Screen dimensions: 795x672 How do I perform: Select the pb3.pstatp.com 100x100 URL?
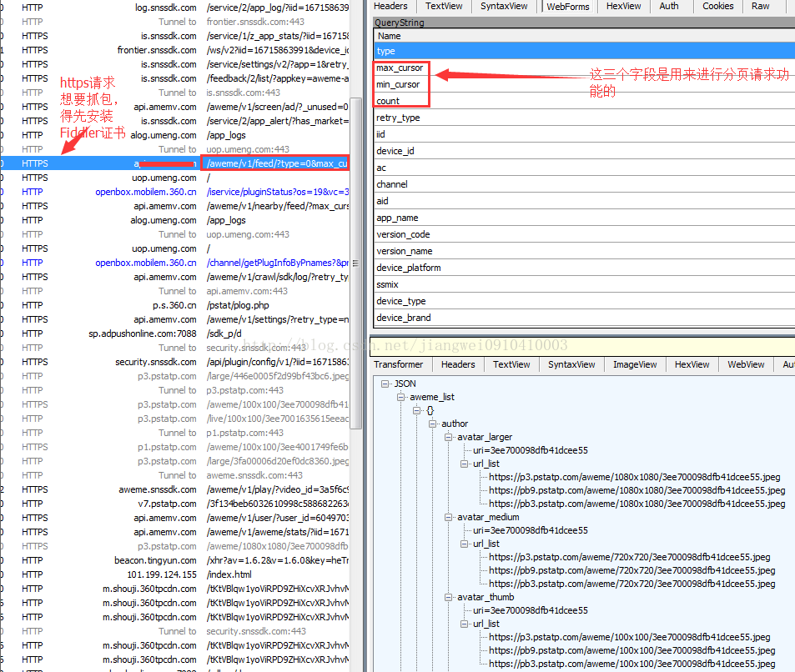click(631, 664)
